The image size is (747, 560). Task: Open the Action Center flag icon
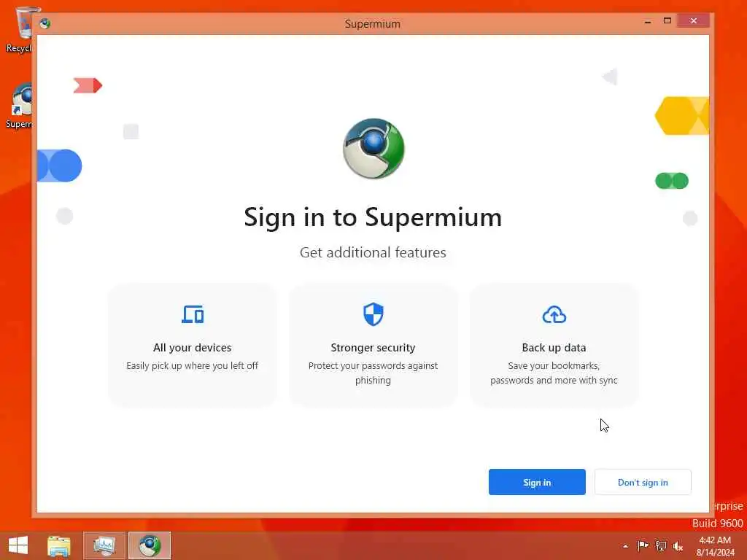(x=643, y=545)
